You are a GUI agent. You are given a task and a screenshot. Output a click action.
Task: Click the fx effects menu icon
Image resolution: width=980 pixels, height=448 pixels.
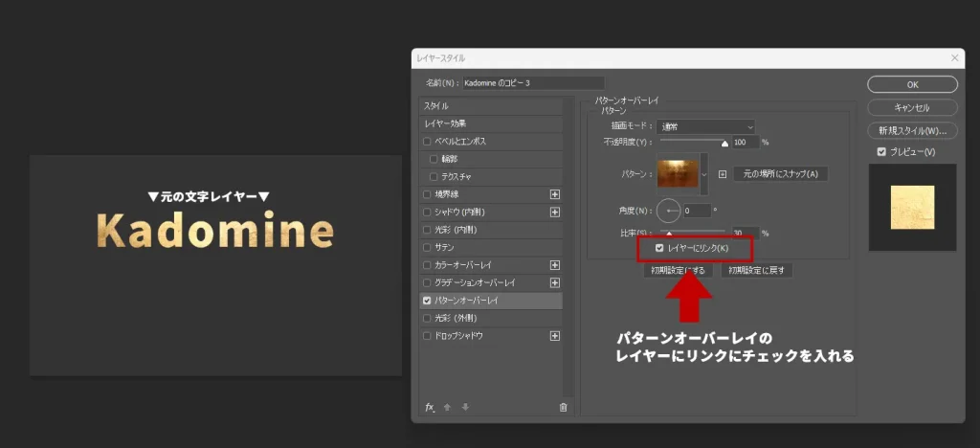430,407
